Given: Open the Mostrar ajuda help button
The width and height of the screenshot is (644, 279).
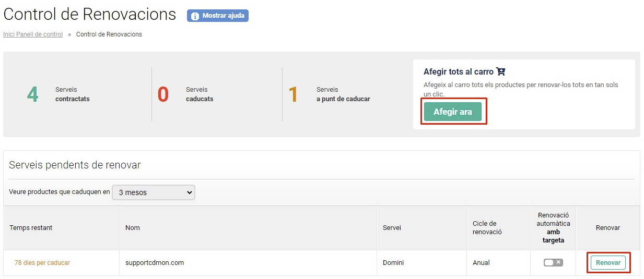Looking at the screenshot, I should (x=218, y=16).
